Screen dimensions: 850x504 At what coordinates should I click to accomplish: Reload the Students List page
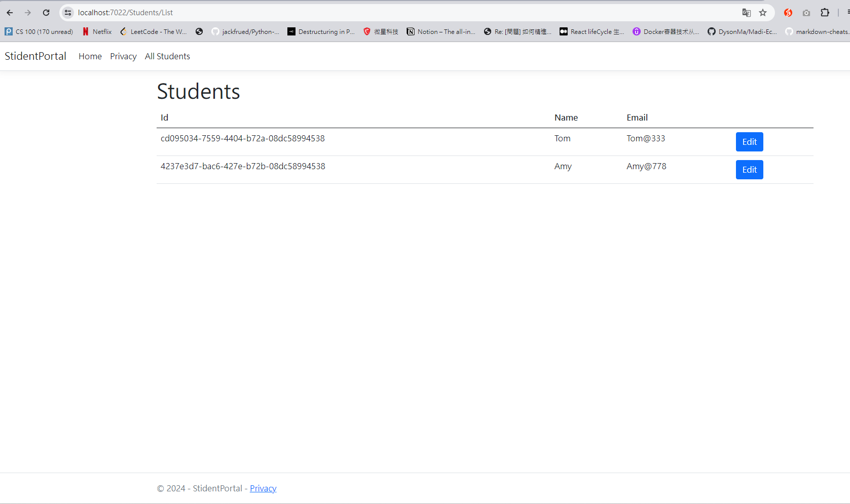46,13
